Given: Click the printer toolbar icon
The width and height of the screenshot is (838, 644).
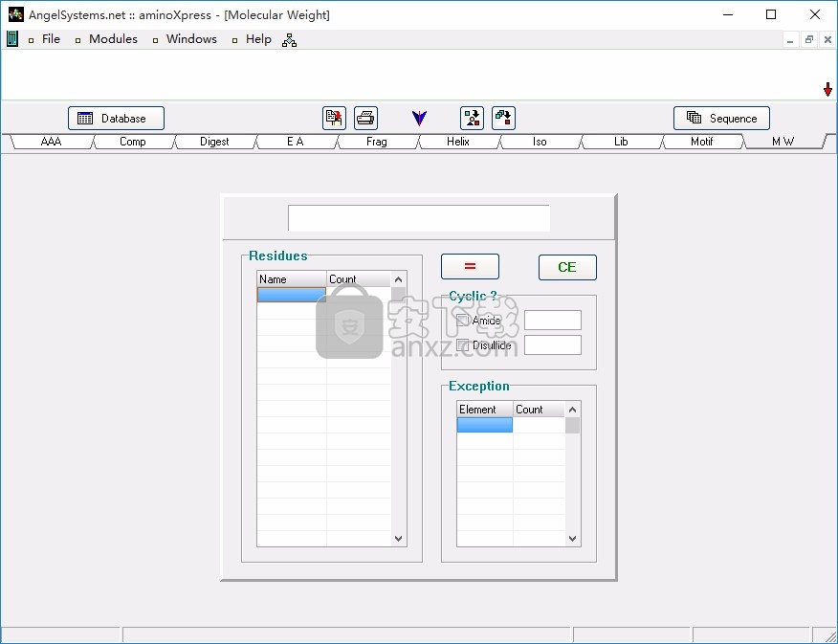Looking at the screenshot, I should tap(365, 118).
